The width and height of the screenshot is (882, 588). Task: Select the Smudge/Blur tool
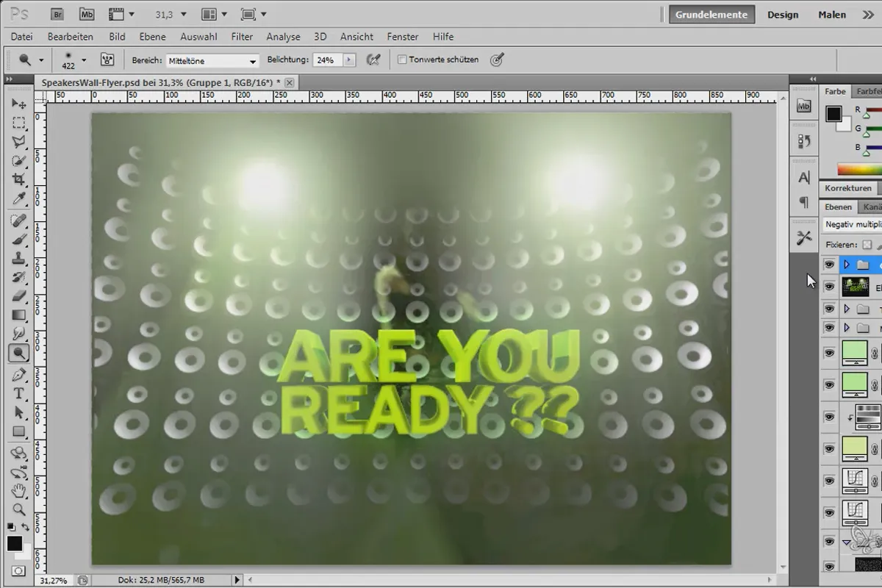coord(18,335)
